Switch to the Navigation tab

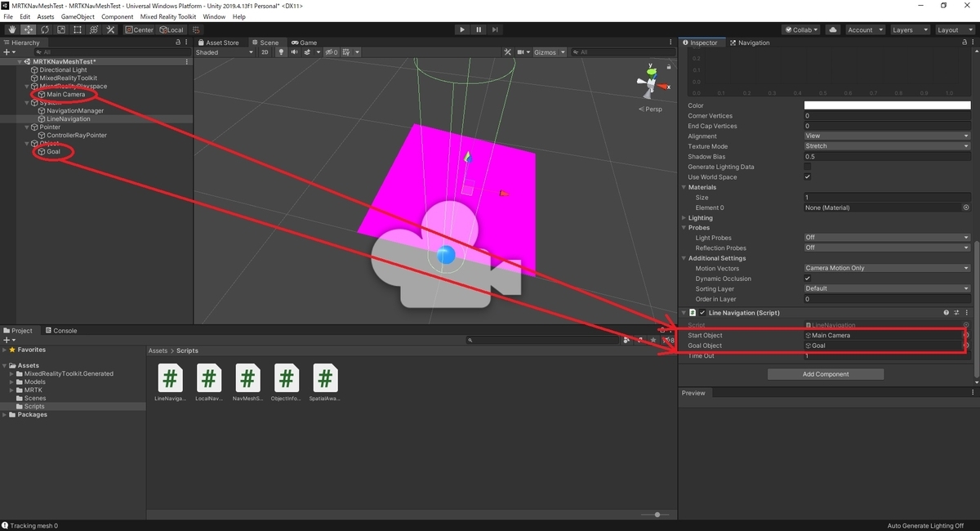point(749,42)
